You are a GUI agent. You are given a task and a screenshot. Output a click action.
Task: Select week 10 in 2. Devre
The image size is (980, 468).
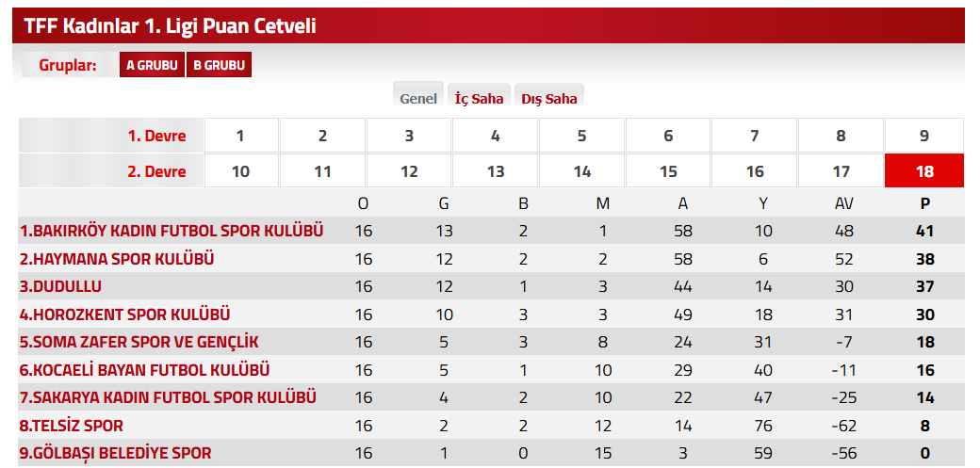click(x=240, y=171)
